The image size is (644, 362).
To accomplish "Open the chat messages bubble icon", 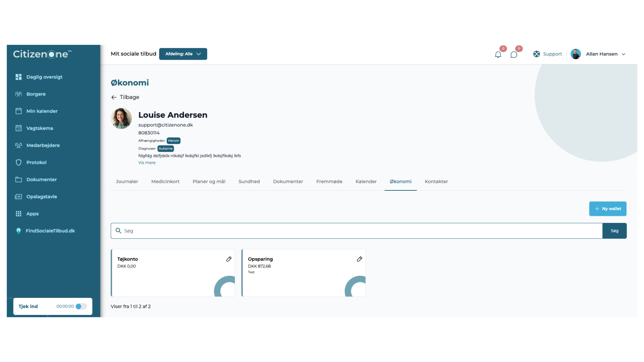I will coord(514,54).
